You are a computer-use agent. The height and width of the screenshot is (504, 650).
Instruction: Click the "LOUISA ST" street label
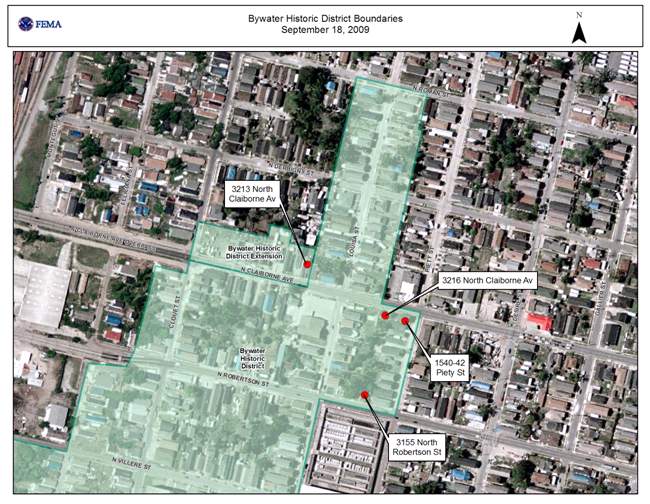[353, 243]
